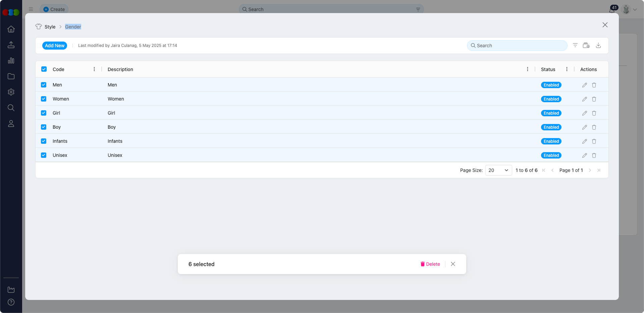The width and height of the screenshot is (644, 313).
Task: Edit the Unisex row with pencil icon
Action: (584, 155)
